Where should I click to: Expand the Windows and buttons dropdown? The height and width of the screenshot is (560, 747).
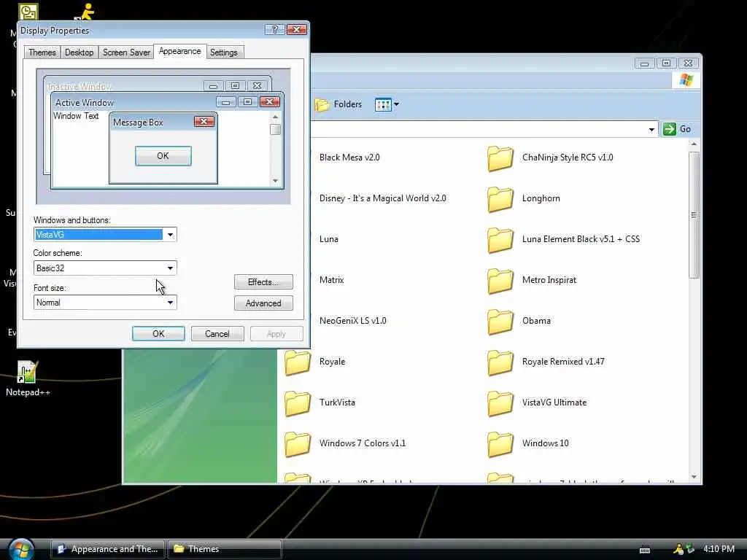tap(170, 235)
